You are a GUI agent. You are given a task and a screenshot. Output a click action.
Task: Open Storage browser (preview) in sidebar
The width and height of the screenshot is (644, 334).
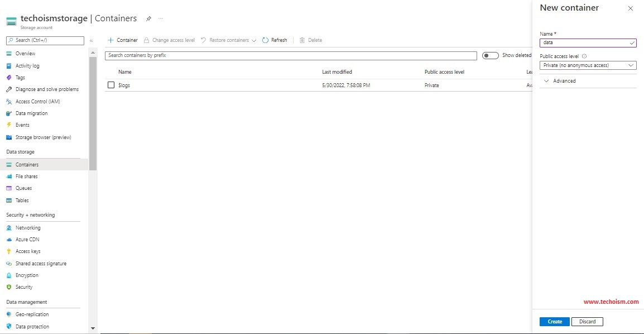44,137
